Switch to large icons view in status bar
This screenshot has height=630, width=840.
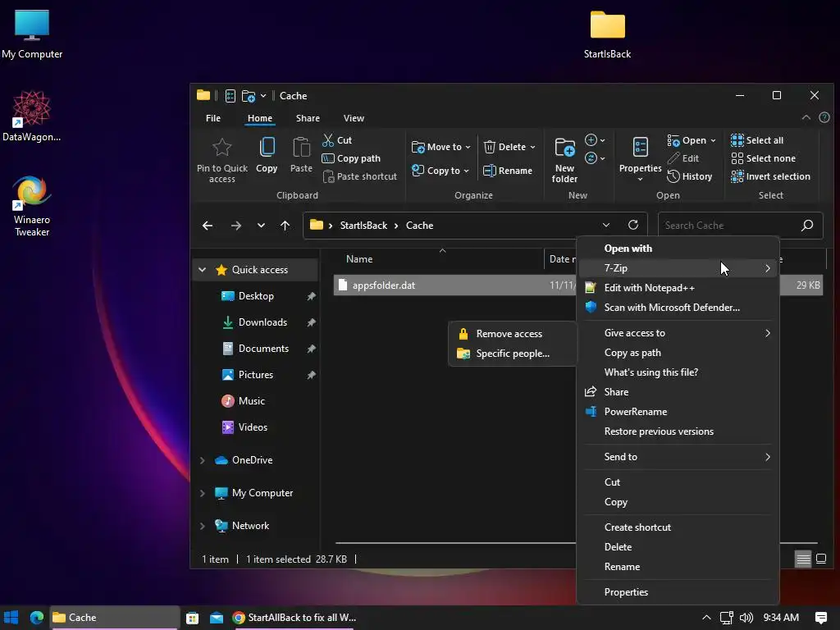pos(821,559)
